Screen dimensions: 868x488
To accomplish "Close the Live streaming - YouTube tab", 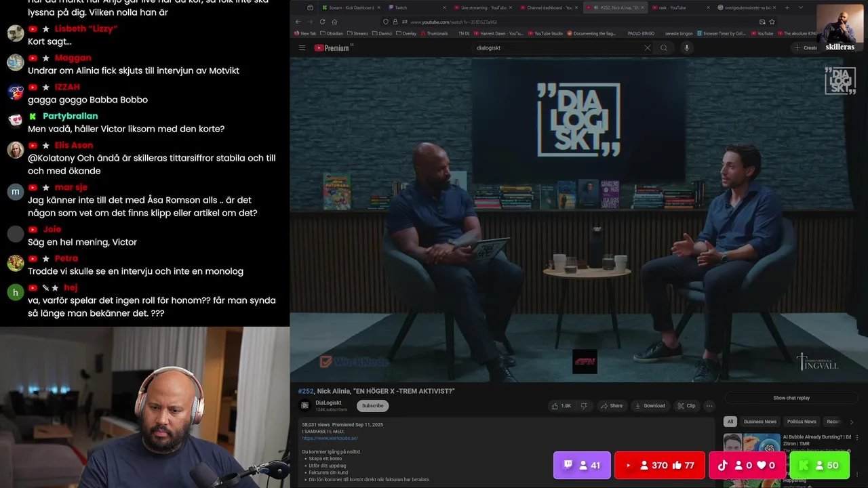I will 511,7.
